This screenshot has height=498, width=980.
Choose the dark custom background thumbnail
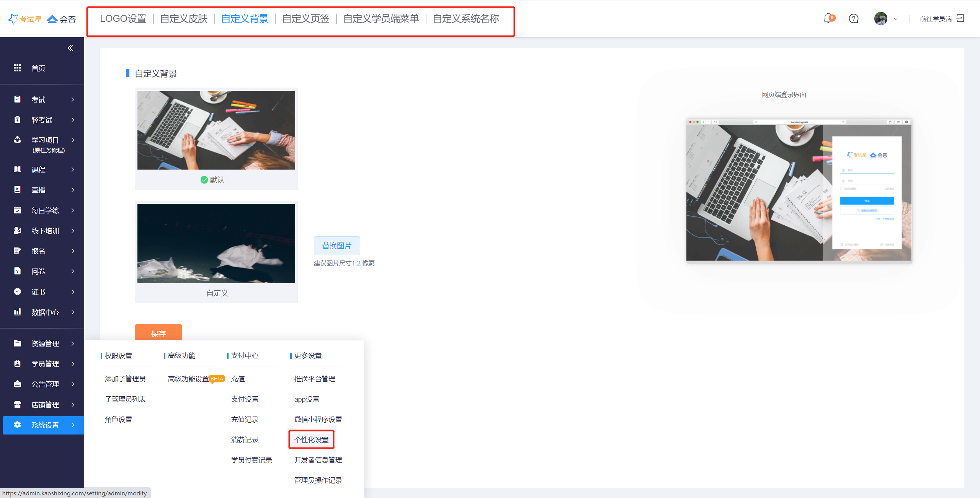pos(216,243)
